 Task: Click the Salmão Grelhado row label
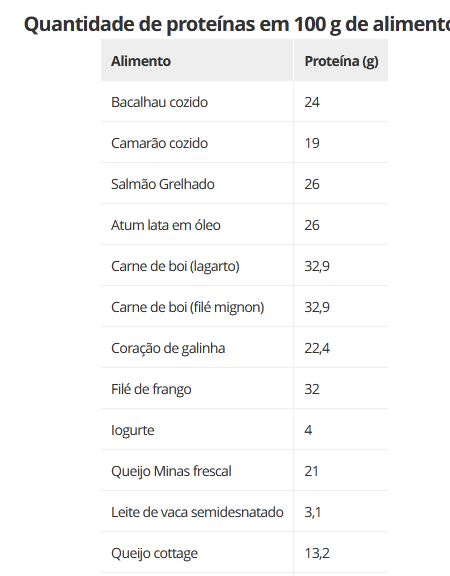click(163, 184)
